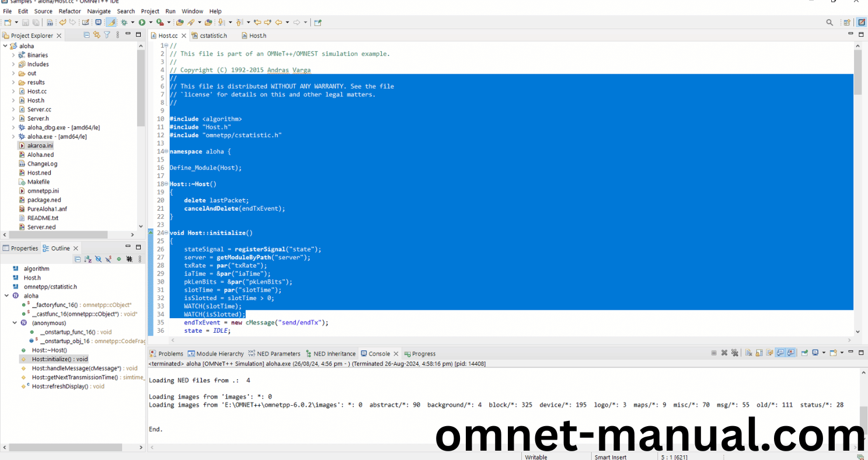
Task: Sort Outline members alphabetically
Action: pos(88,259)
